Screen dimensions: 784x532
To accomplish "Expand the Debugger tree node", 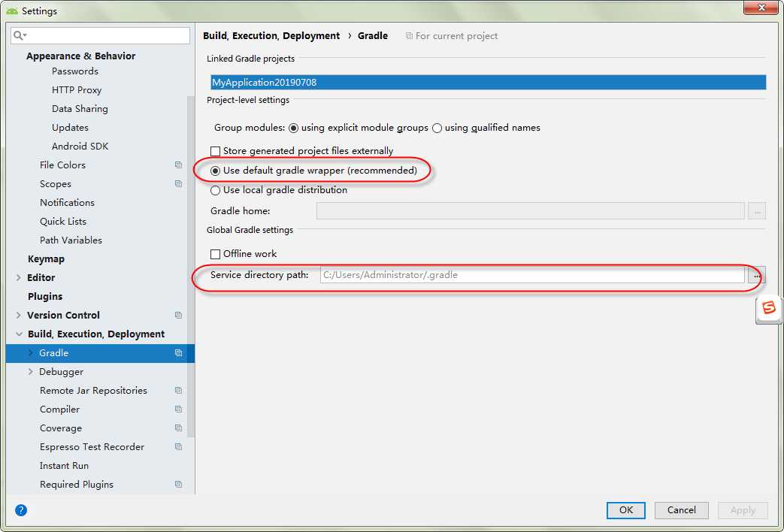I will (30, 372).
